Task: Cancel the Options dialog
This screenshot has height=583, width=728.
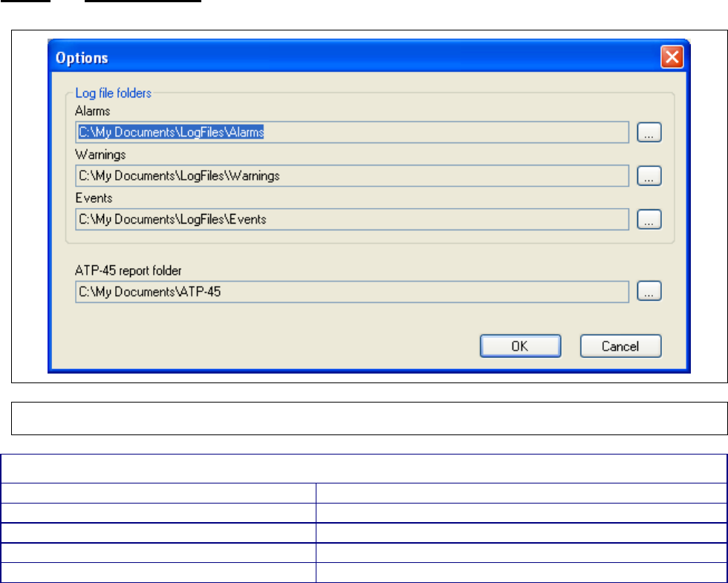Action: point(621,346)
